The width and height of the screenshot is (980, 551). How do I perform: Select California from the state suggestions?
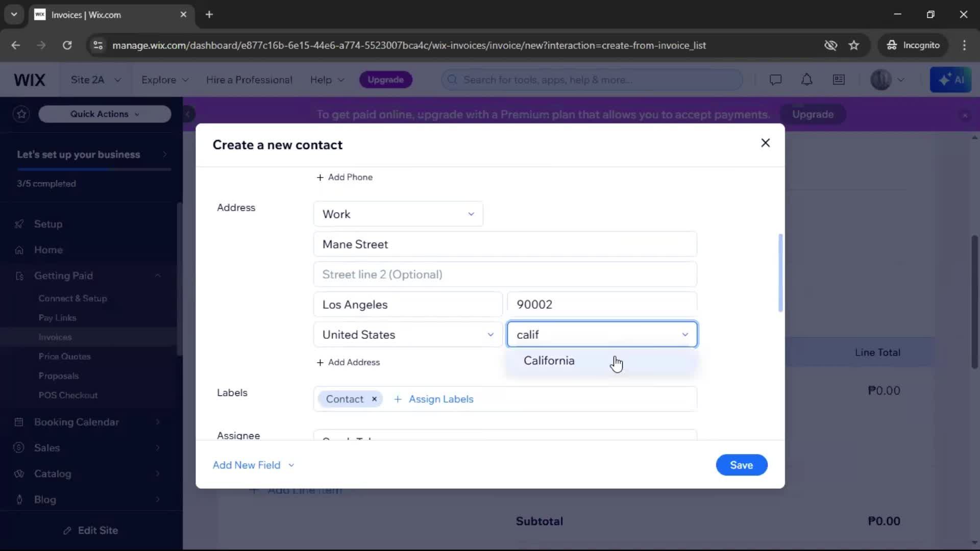pos(601,361)
